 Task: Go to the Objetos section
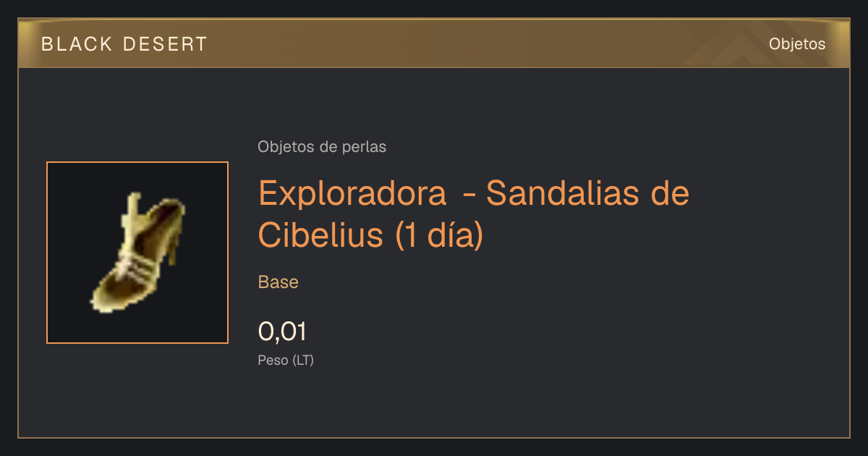click(797, 44)
